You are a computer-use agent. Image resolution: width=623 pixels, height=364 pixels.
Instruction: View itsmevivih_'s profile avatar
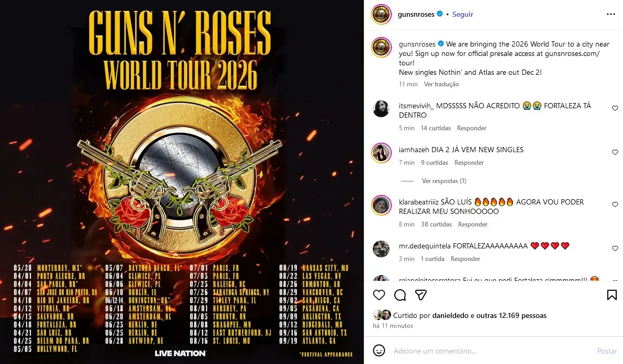[381, 109]
